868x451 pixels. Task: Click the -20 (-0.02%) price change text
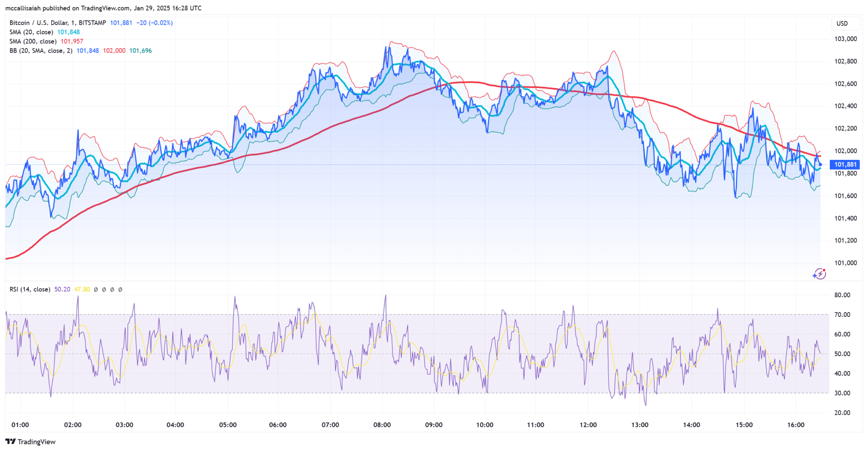coord(154,23)
